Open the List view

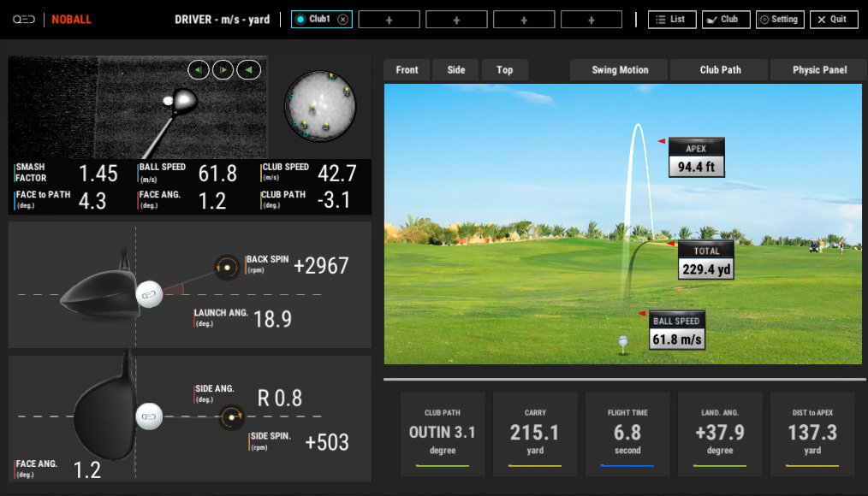[672, 20]
